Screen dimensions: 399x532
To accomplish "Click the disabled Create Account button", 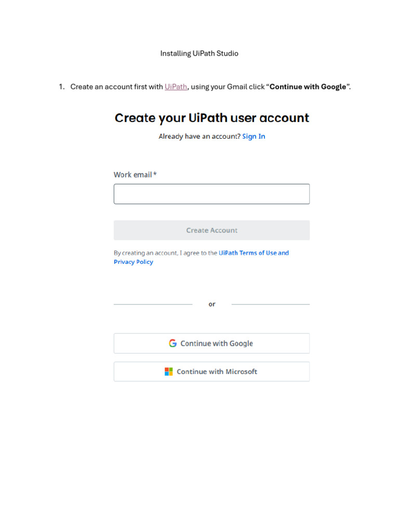I will 211,230.
